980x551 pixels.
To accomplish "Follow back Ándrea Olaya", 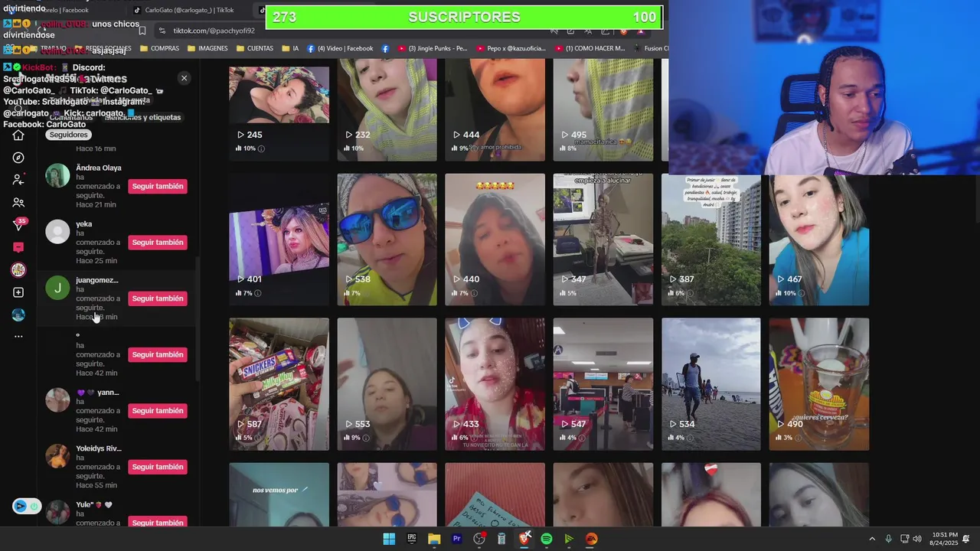I will [x=158, y=186].
